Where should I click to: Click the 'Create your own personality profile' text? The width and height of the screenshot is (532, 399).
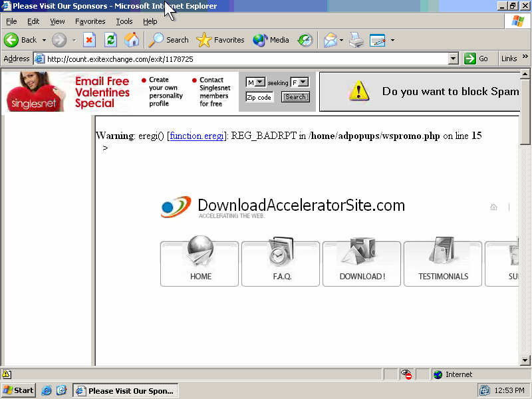(166, 92)
